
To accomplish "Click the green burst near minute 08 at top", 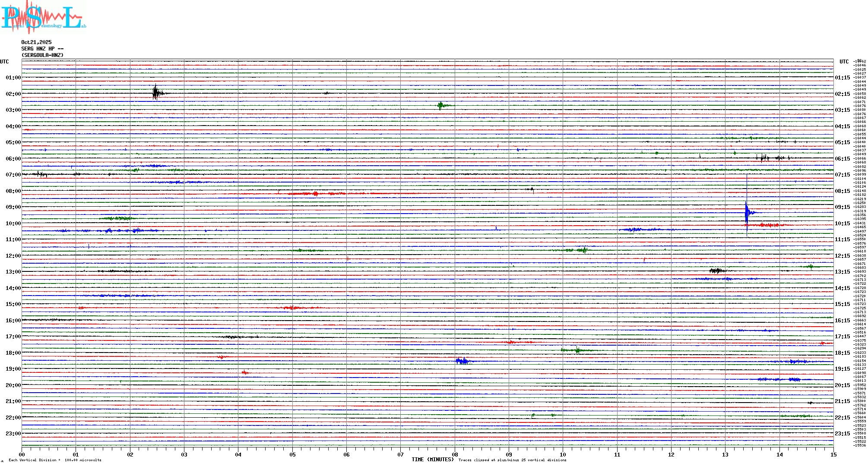I will click(x=440, y=105).
